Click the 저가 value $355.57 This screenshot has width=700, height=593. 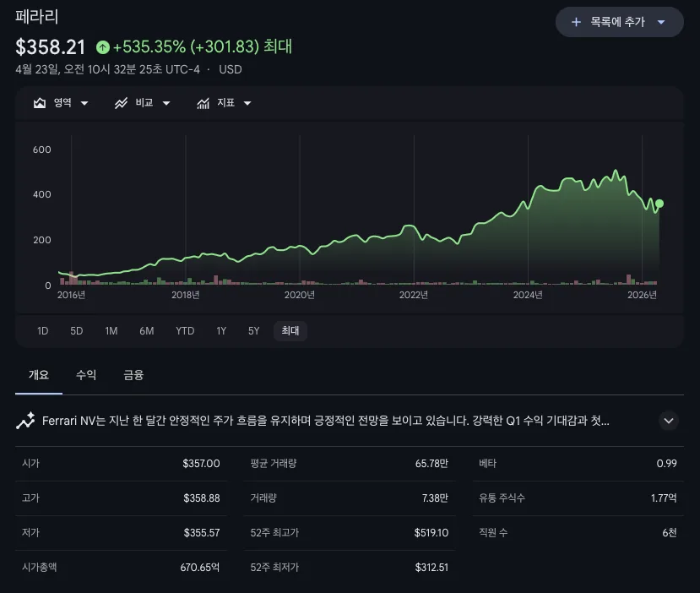[x=202, y=533]
